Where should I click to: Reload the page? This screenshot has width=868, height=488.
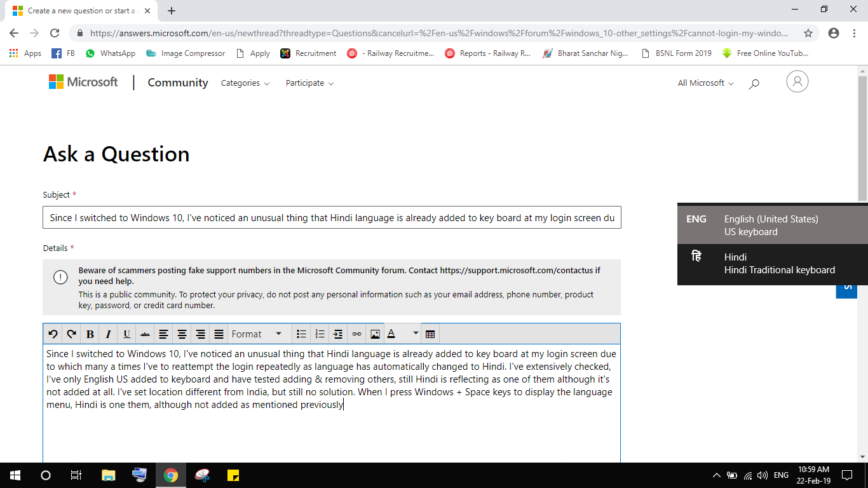tap(55, 33)
